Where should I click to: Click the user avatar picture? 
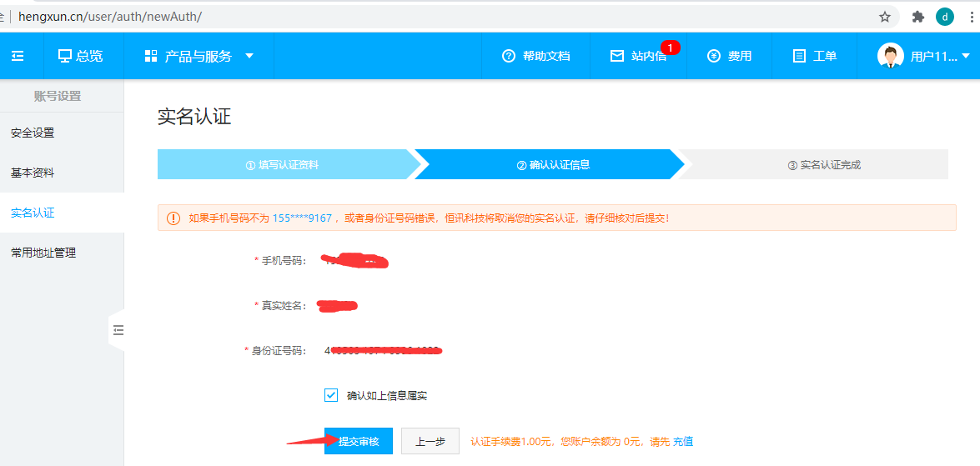click(890, 56)
